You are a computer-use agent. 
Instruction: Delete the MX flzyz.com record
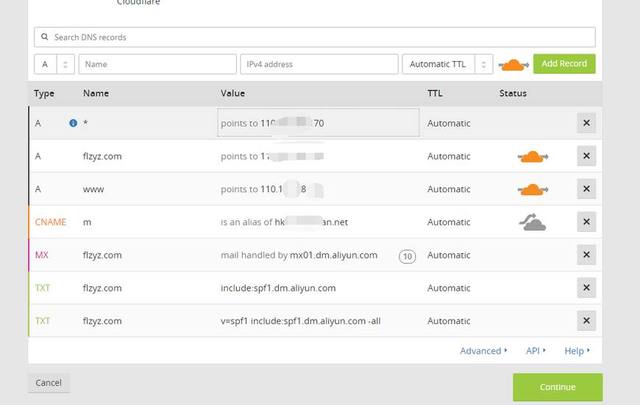pyautogui.click(x=586, y=255)
